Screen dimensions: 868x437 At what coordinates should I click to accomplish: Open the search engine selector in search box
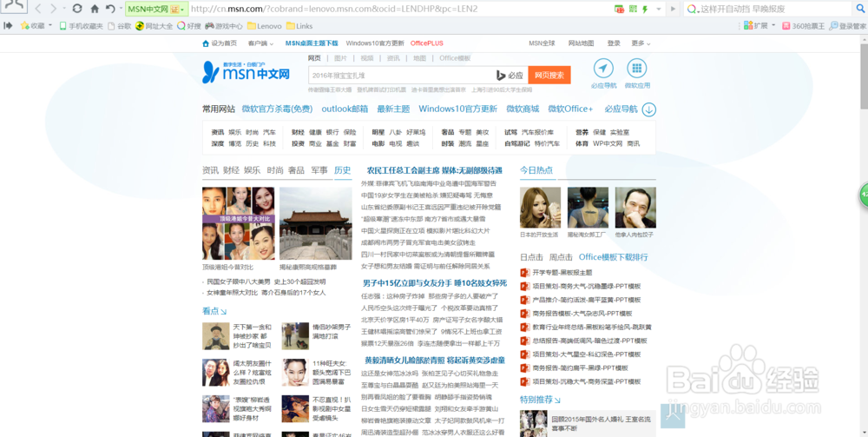(x=692, y=9)
